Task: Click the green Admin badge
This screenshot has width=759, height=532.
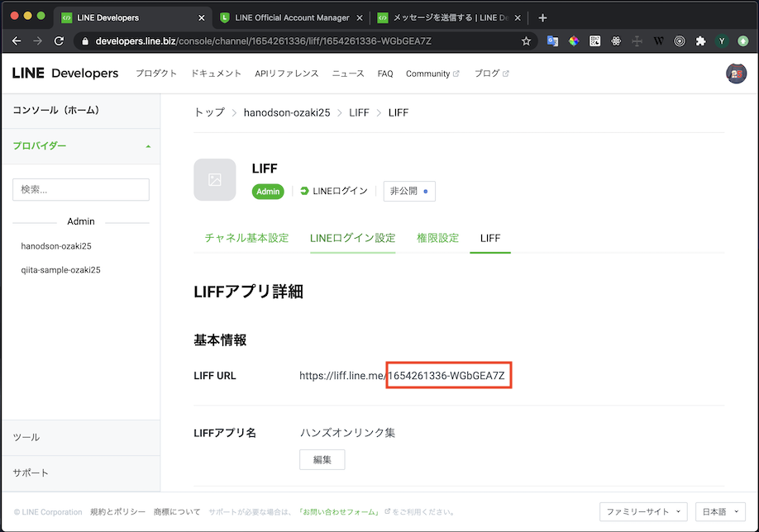Action: tap(268, 192)
